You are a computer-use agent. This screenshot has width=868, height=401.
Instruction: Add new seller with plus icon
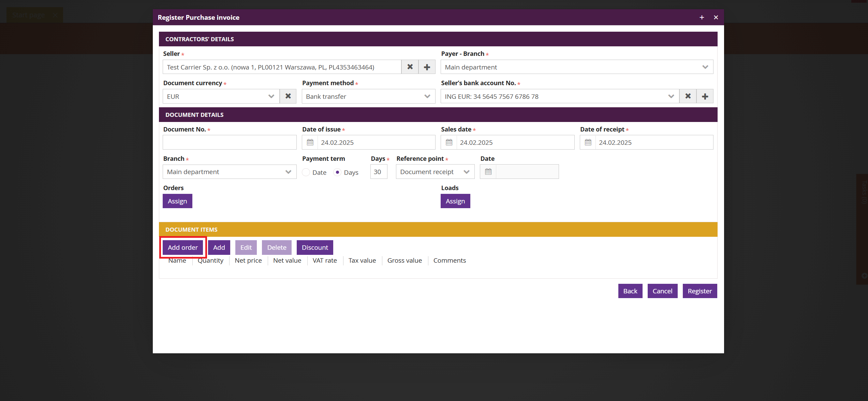coord(427,67)
